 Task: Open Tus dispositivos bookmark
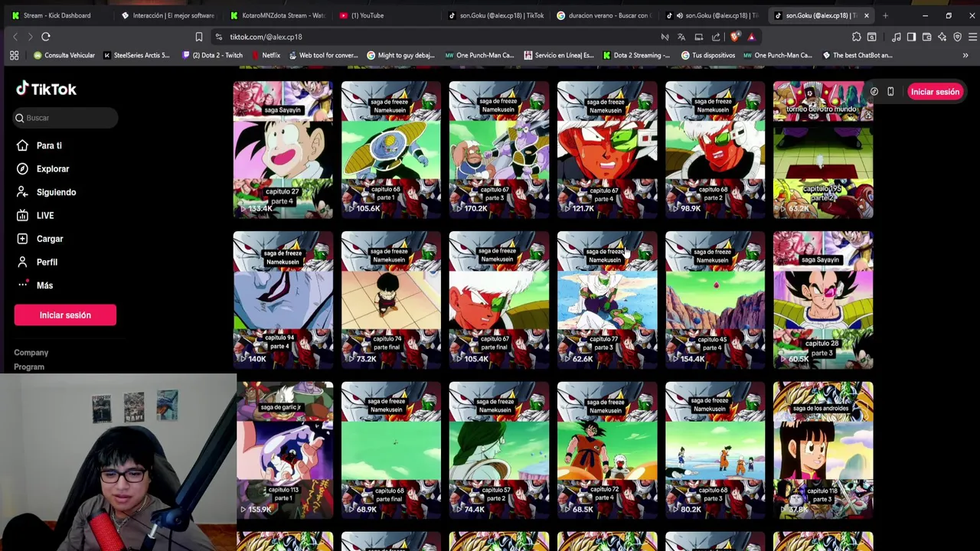pos(708,55)
